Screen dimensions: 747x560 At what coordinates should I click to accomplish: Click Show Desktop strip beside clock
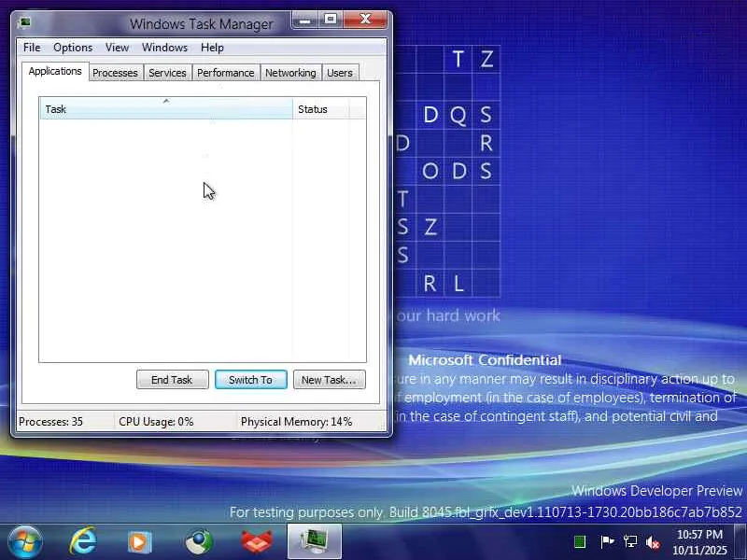point(740,542)
